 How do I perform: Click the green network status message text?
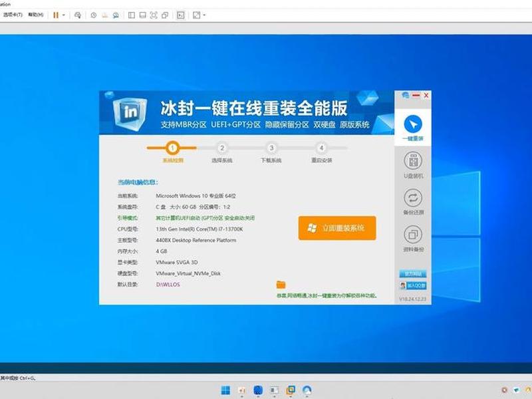(327, 295)
